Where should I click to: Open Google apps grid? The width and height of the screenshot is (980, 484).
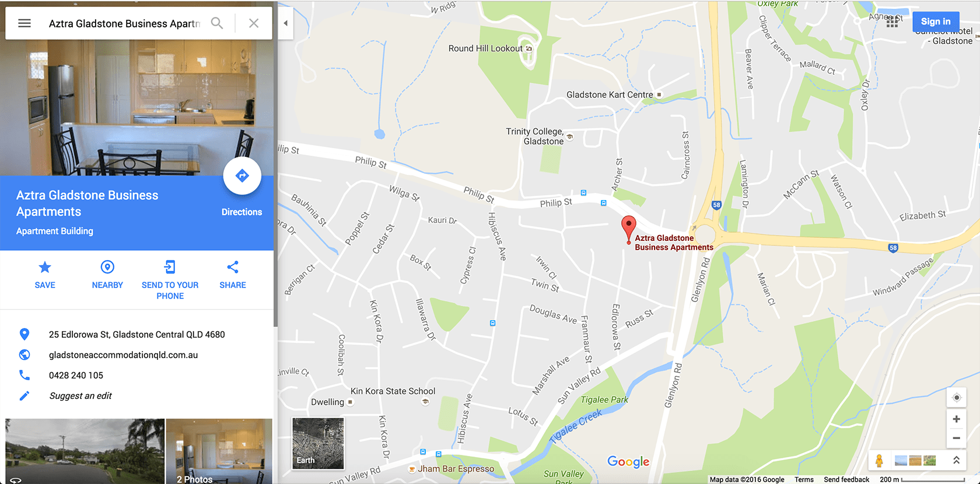pyautogui.click(x=892, y=22)
